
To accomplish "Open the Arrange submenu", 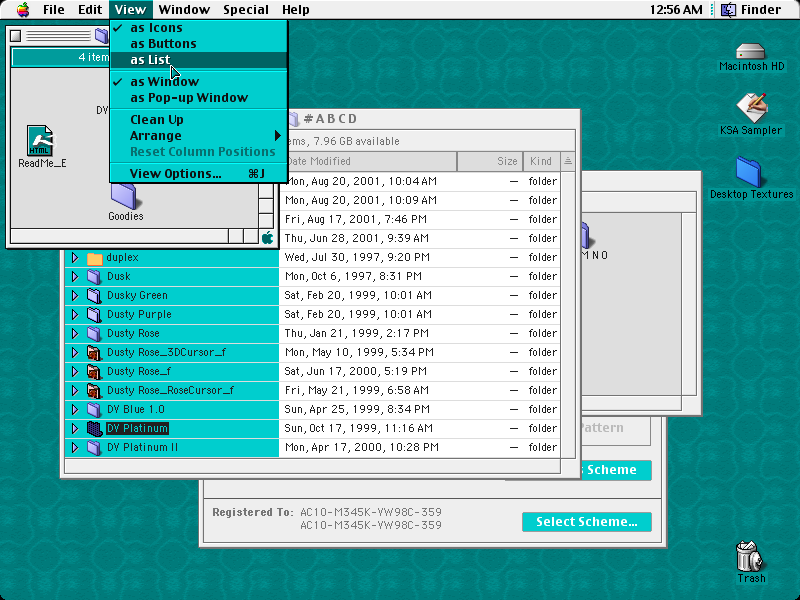I will (199, 136).
